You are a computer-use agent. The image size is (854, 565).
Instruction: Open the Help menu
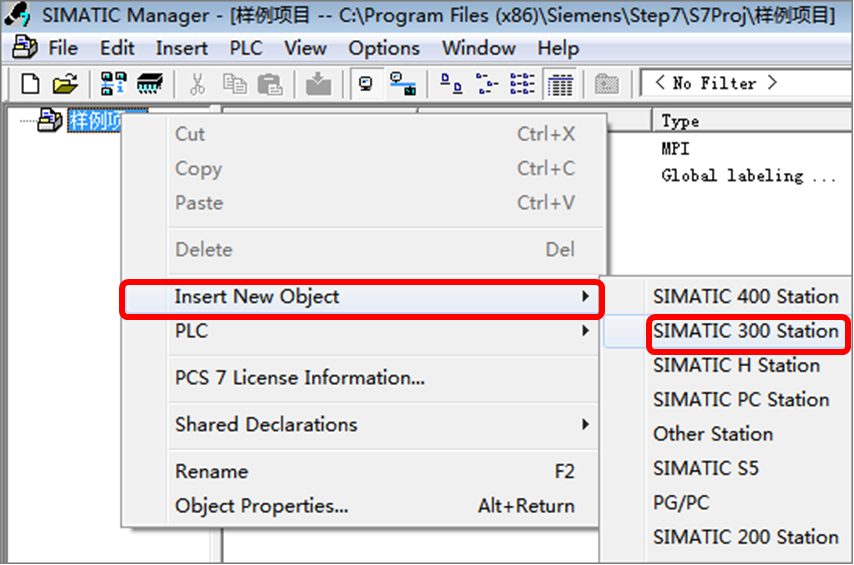click(x=558, y=48)
